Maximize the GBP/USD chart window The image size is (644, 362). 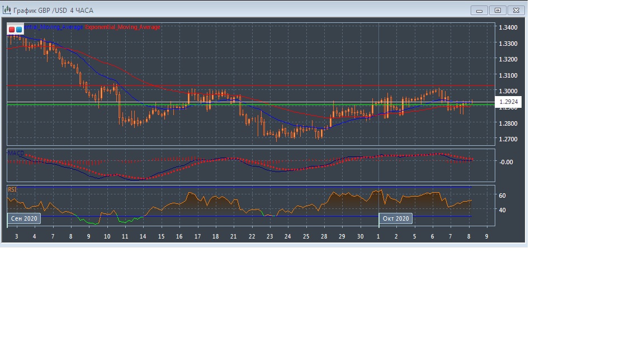coord(498,10)
